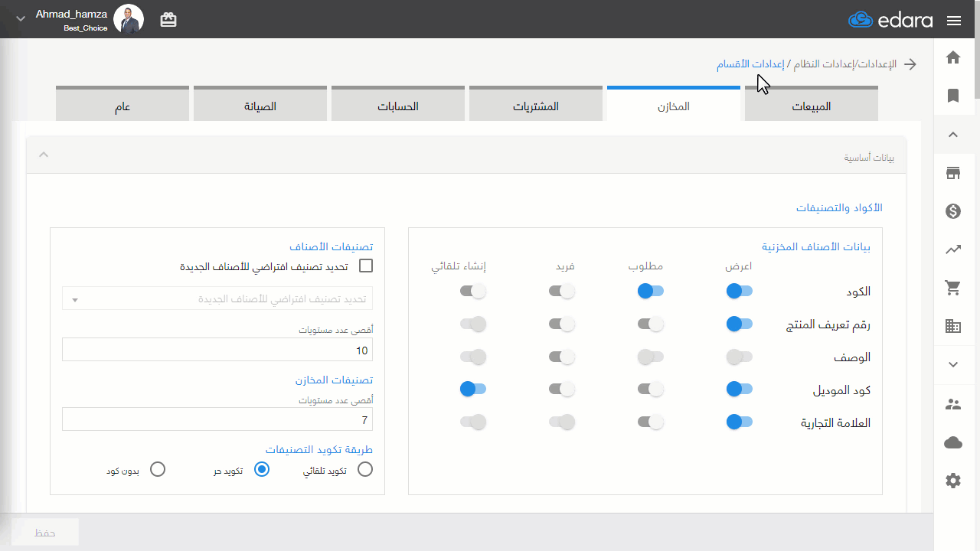
Task: Open the shopping cart sidebar icon
Action: pos(953,288)
